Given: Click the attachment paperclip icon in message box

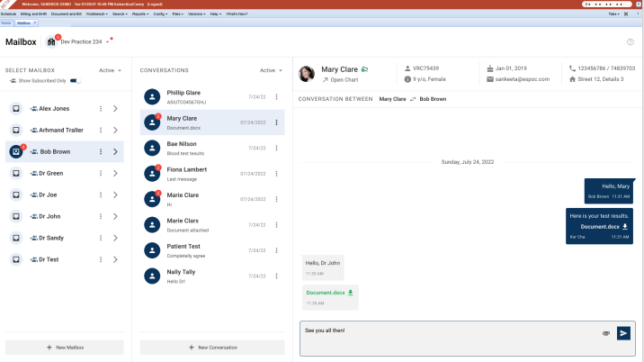Looking at the screenshot, I should tap(606, 333).
